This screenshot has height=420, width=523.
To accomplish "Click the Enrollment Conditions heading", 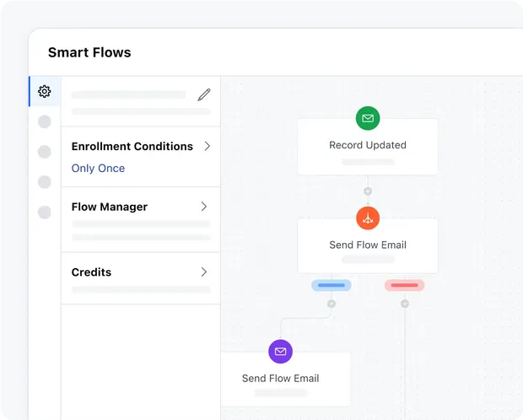I will (132, 146).
